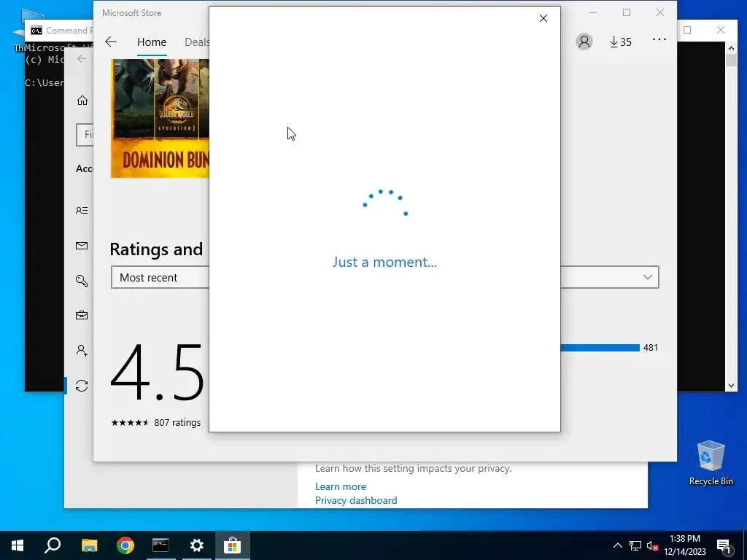Open network status tray icon

[635, 545]
